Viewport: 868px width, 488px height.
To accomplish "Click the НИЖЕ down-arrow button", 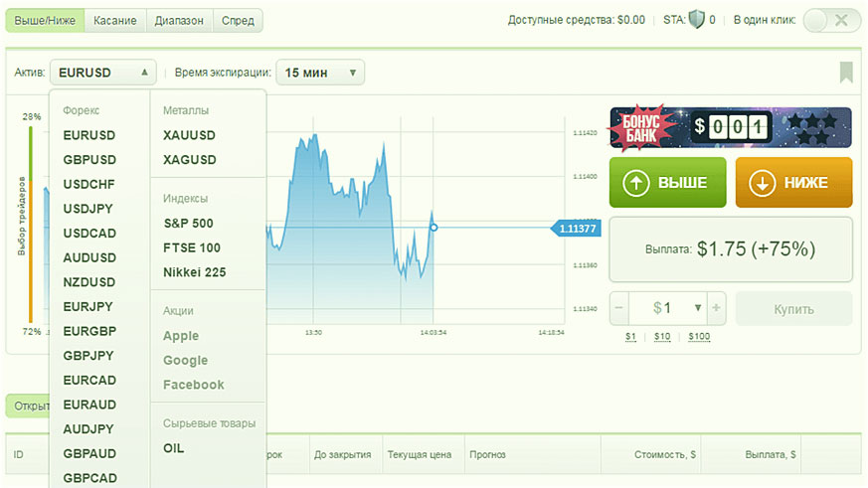I will point(793,183).
